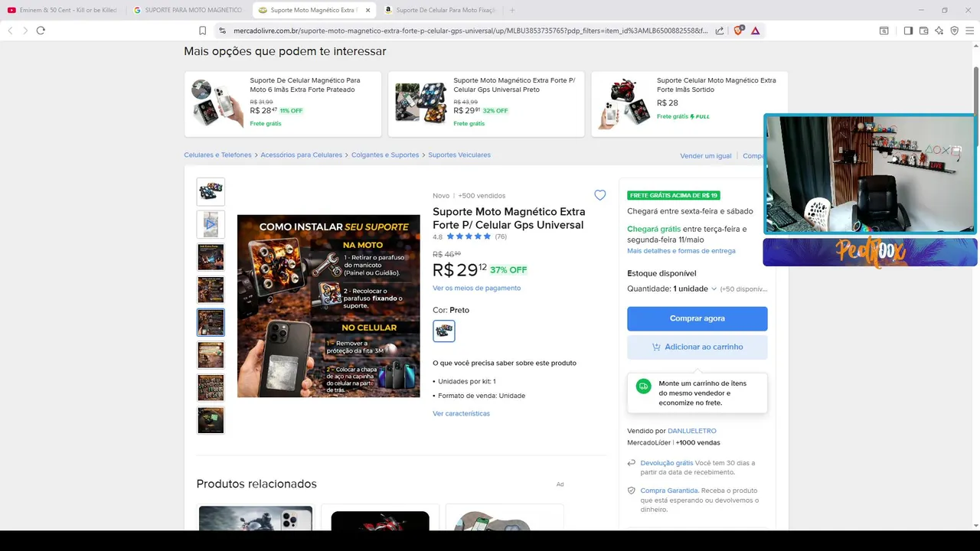This screenshot has height=551, width=980.
Task: Open suggestion Extra Forte Imãs Sortido card
Action: [690, 104]
